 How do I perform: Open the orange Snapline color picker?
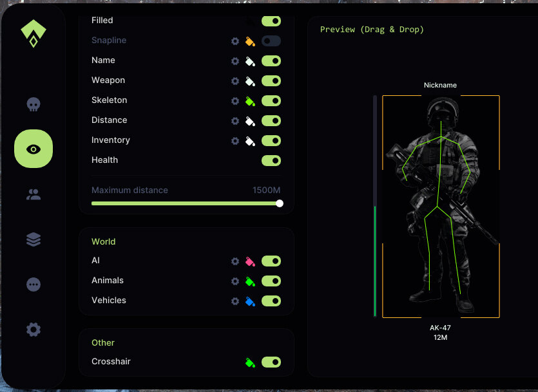click(251, 41)
